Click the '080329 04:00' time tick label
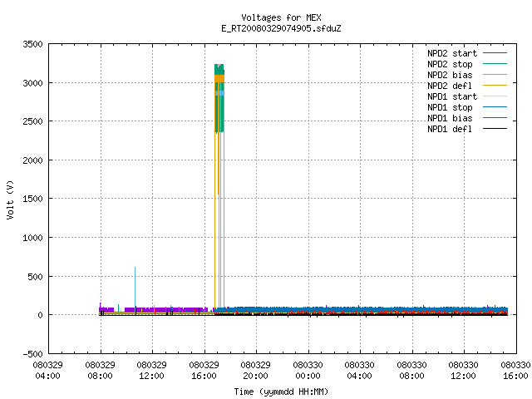This screenshot has height=399, width=532. click(x=48, y=371)
